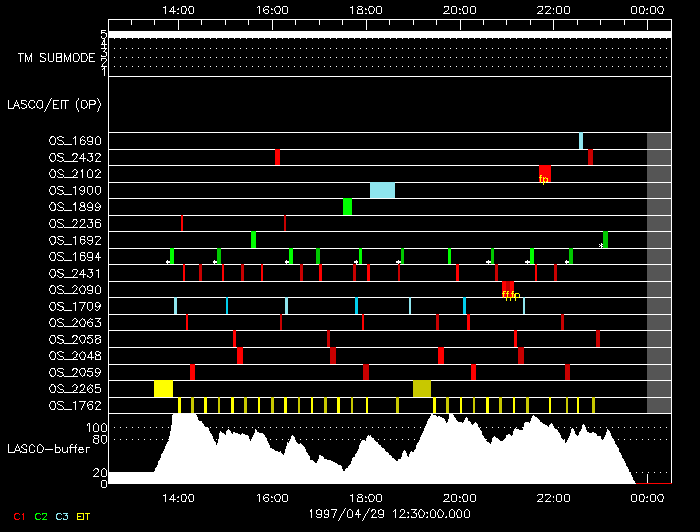Click the cyan block in OS_1900 row
This screenshot has width=700, height=532.
click(382, 190)
